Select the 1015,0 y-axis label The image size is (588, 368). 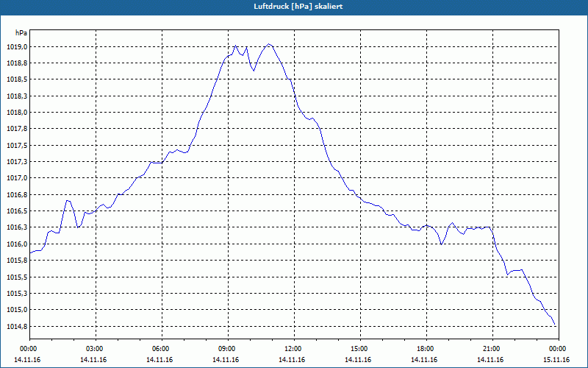coord(17,310)
